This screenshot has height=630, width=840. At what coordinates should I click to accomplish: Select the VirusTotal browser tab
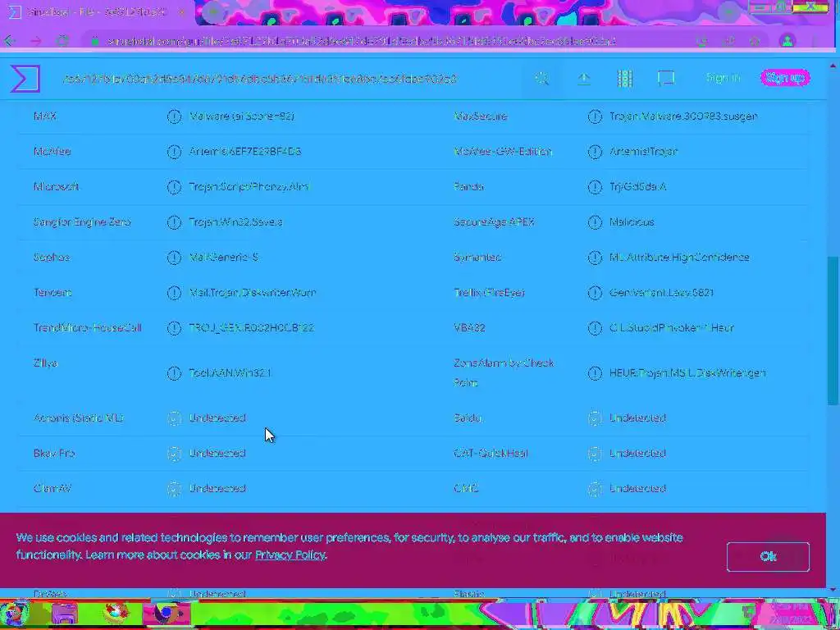(x=97, y=11)
